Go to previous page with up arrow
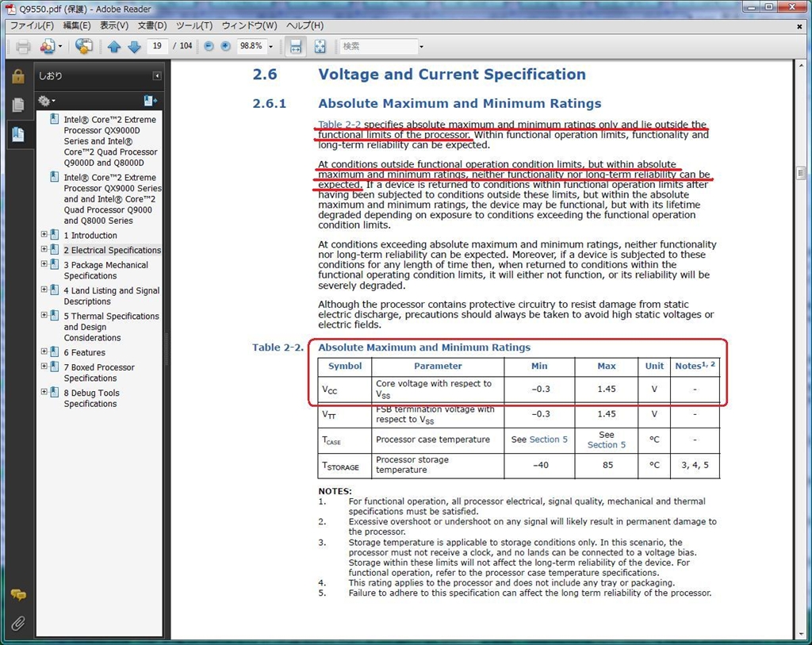Screen dimensions: 812x645 tap(114, 47)
